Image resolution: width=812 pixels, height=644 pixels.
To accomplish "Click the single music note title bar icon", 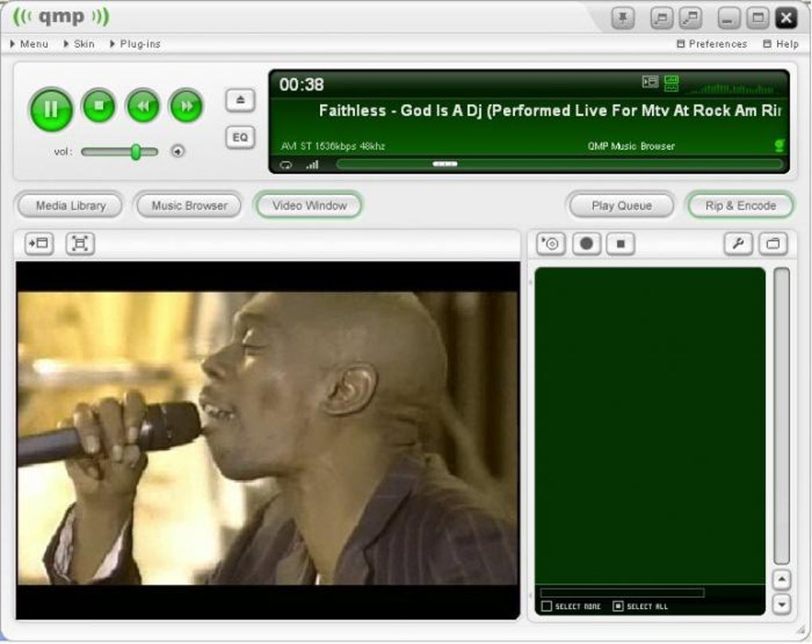I will click(662, 18).
